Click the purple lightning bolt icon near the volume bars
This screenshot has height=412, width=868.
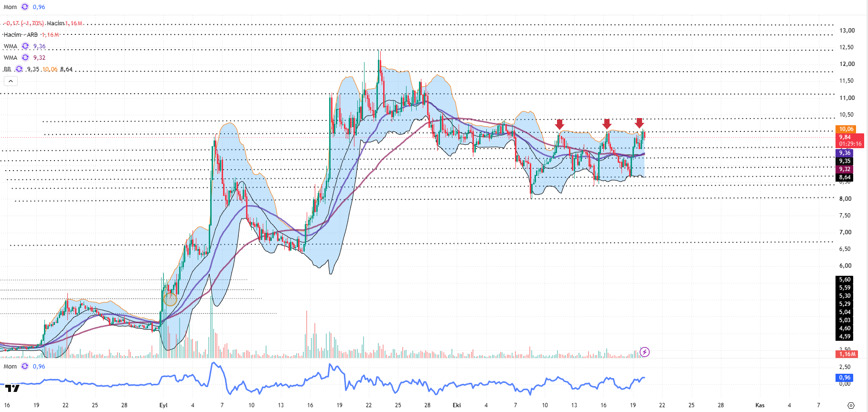coord(644,352)
